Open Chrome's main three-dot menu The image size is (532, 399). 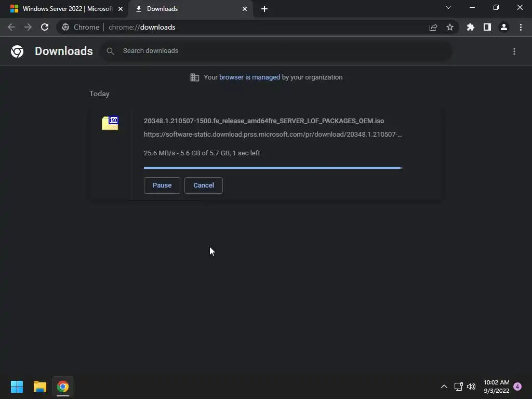[521, 27]
